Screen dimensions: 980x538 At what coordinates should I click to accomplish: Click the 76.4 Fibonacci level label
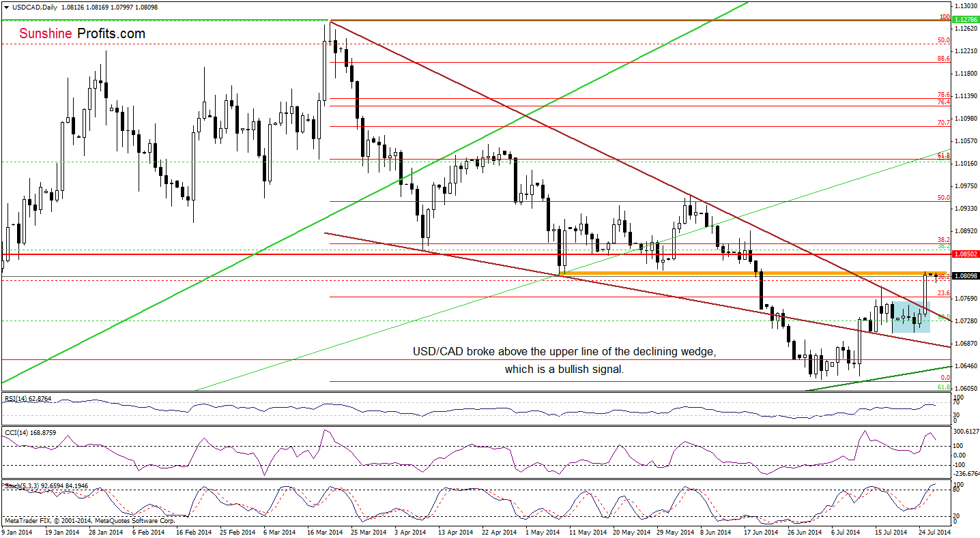click(x=945, y=102)
